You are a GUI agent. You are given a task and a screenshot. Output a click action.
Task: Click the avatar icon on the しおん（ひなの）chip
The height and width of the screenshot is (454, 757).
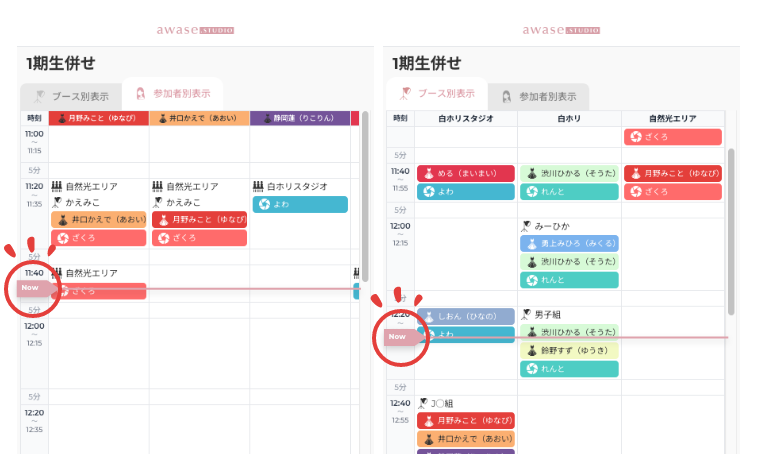tap(429, 316)
